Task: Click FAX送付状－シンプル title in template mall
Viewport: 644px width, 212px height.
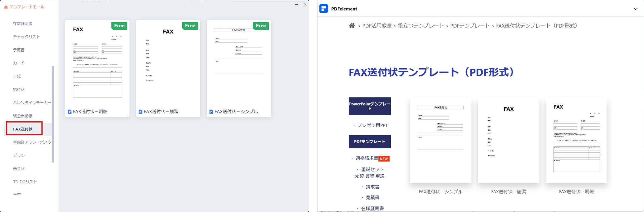Action: pyautogui.click(x=236, y=112)
